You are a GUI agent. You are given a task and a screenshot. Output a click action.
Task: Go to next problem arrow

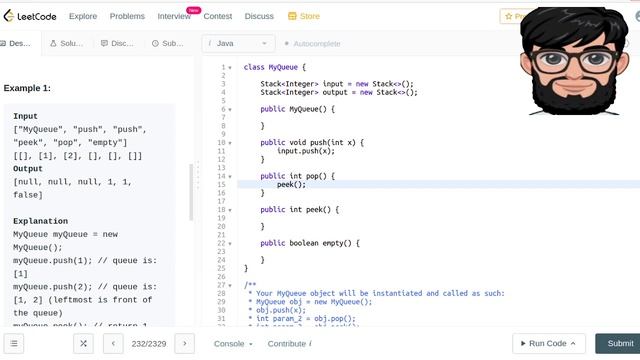pos(184,344)
